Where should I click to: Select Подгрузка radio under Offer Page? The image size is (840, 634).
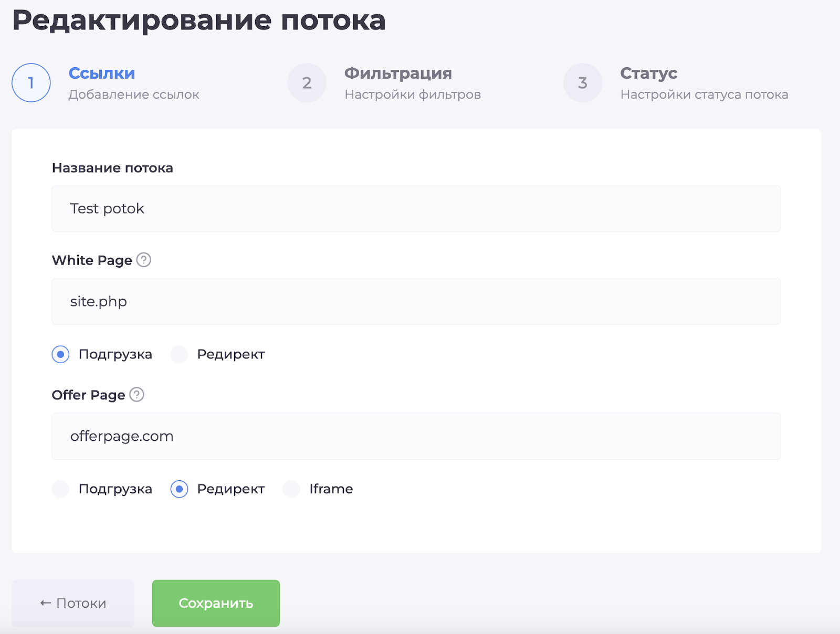[60, 489]
